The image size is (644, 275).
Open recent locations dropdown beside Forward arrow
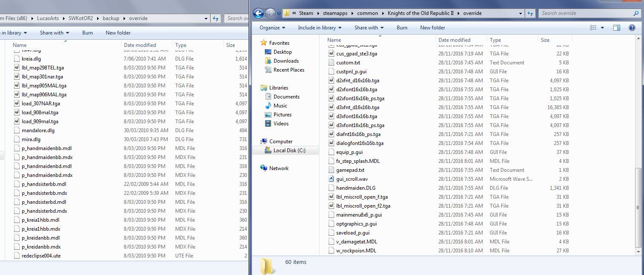[x=279, y=14]
